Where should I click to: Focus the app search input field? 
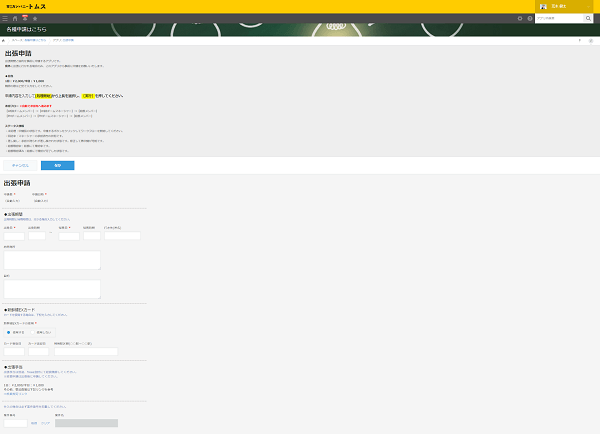pyautogui.click(x=559, y=18)
